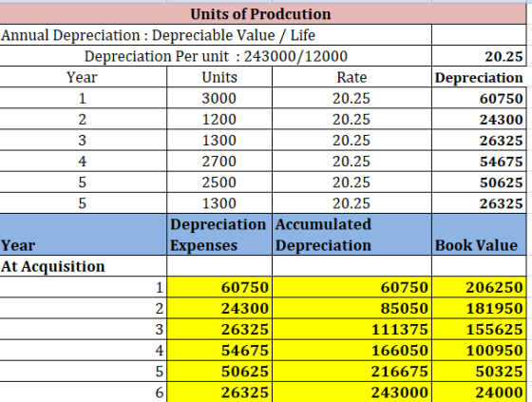Select Book Value 50325

pos(479,371)
